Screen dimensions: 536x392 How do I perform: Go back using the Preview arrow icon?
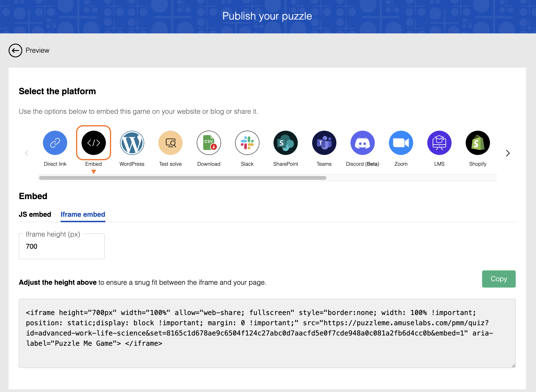pyautogui.click(x=15, y=50)
